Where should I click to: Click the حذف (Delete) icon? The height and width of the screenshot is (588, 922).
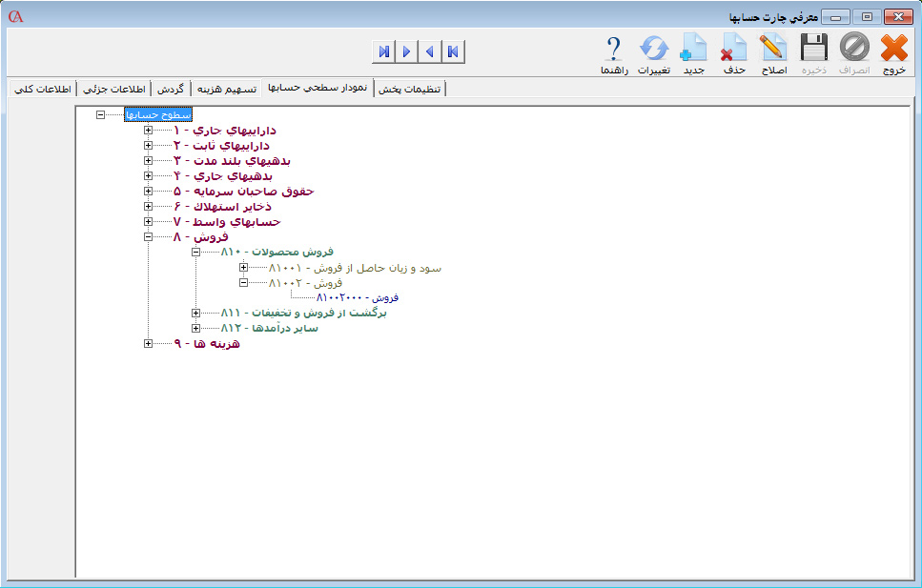tap(734, 48)
